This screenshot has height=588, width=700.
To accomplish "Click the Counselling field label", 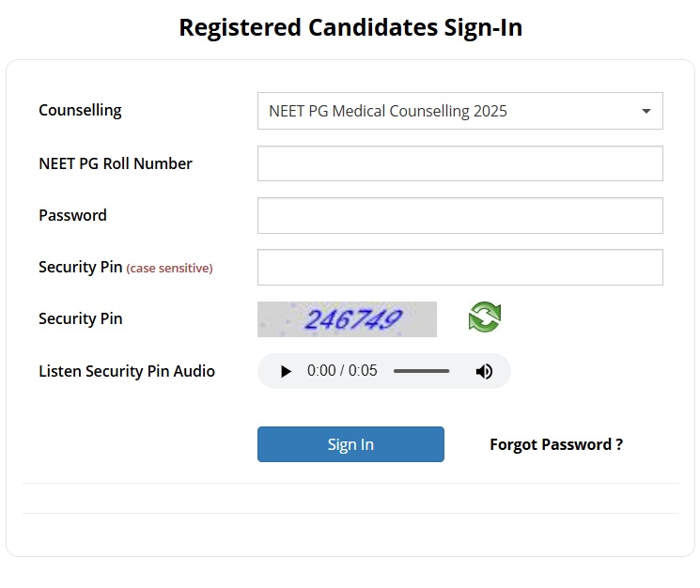I will pyautogui.click(x=80, y=110).
